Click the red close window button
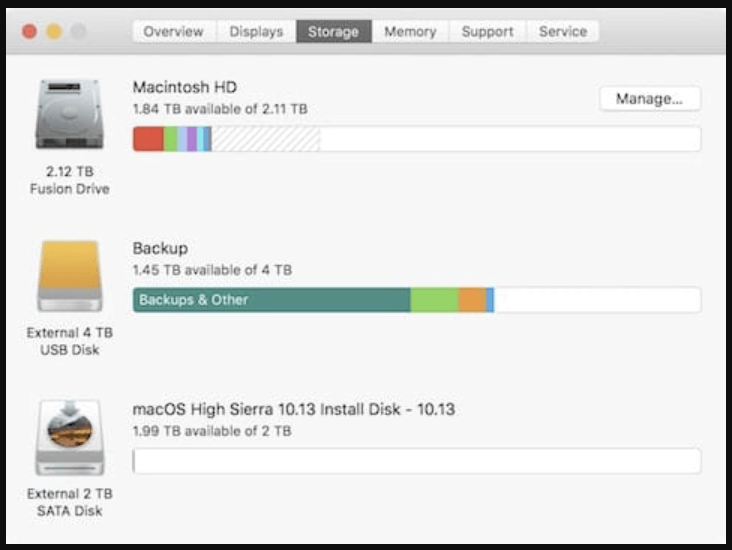This screenshot has width=732, height=550. [30, 32]
